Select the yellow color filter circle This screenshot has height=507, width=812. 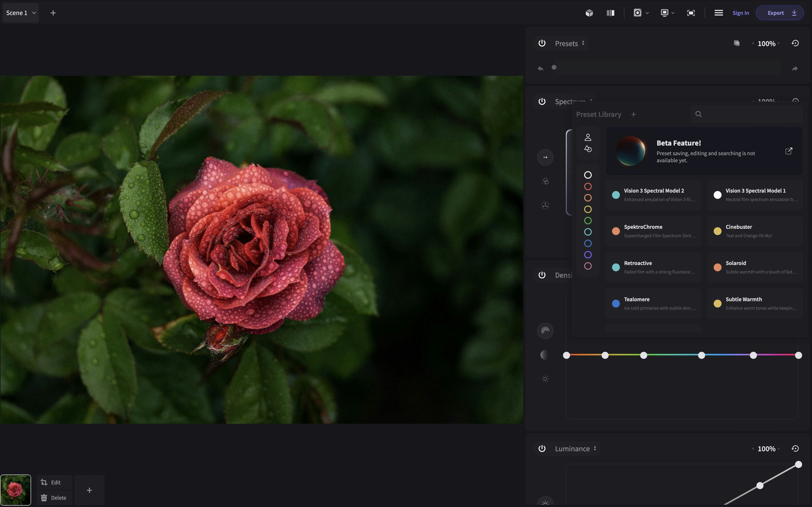(x=587, y=209)
